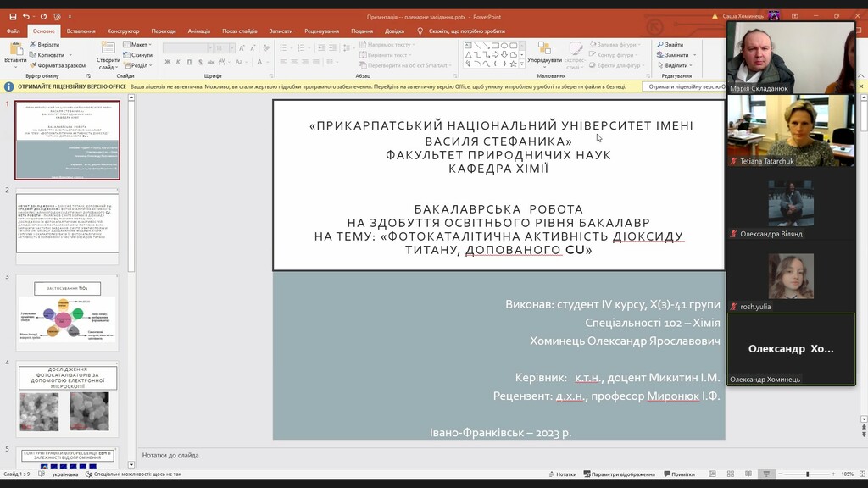Fit slide to window icon
The width and height of the screenshot is (868, 488).
click(861, 474)
